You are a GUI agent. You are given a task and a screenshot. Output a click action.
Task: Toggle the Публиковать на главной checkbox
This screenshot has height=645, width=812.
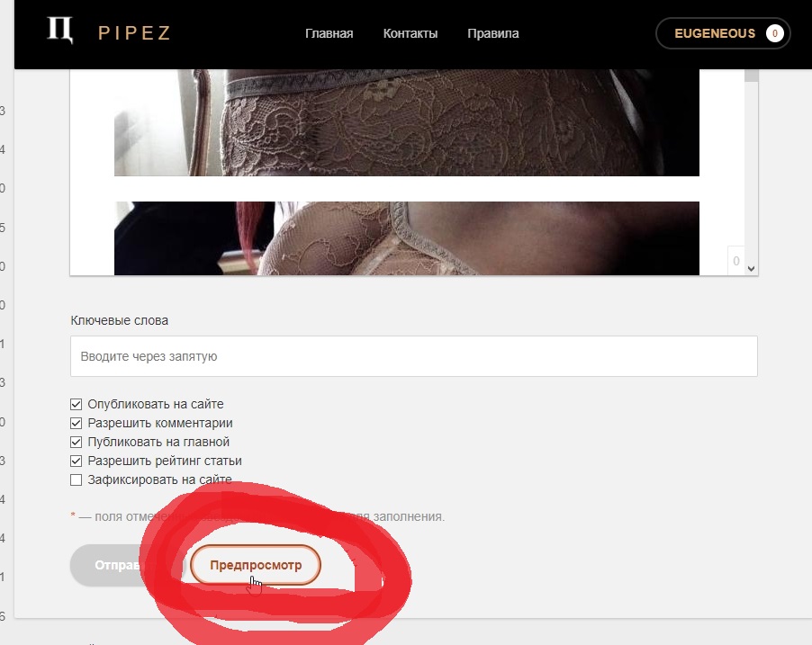click(77, 442)
